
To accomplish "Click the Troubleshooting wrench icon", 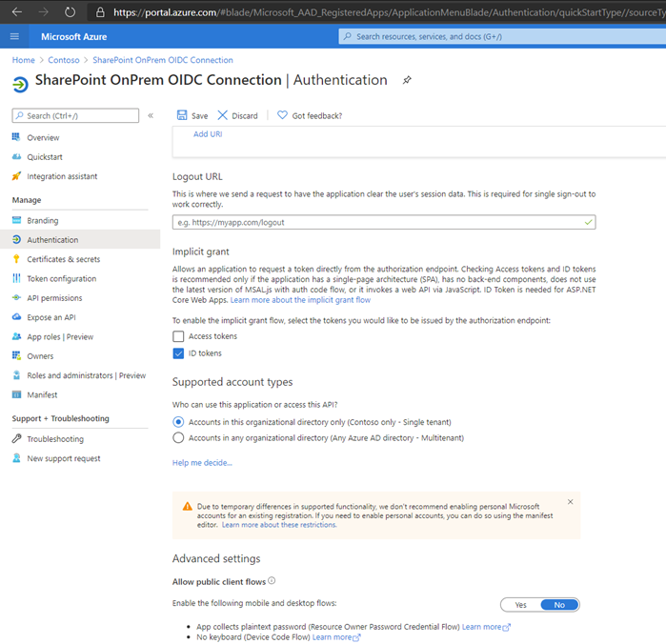I will 16,438.
